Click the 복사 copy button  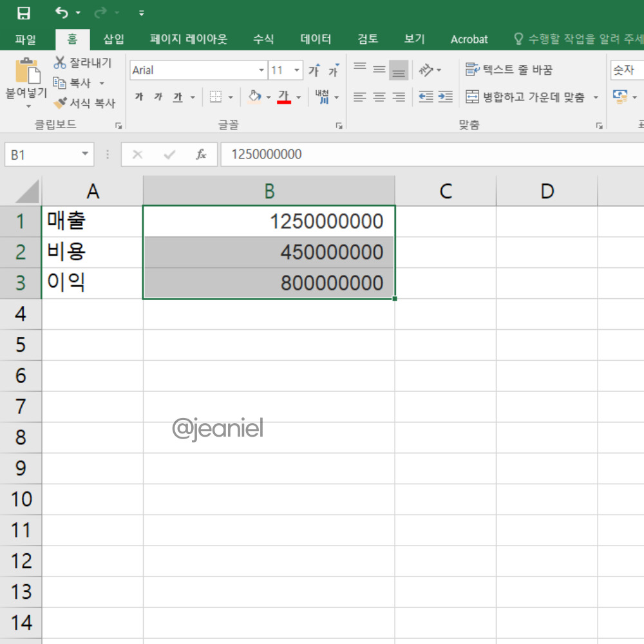(72, 83)
